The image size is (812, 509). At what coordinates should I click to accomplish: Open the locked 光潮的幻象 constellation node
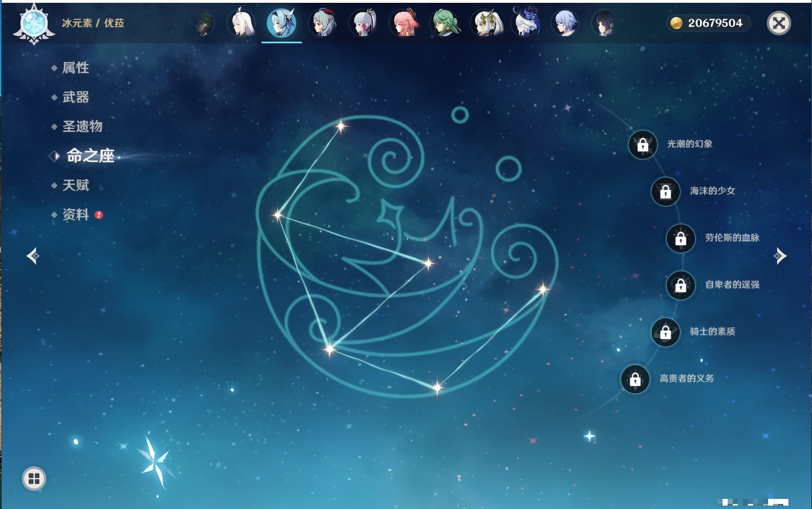coord(643,145)
